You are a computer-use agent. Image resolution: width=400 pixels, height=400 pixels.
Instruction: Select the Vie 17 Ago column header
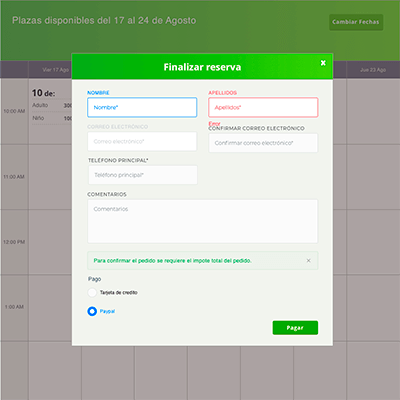click(x=56, y=70)
